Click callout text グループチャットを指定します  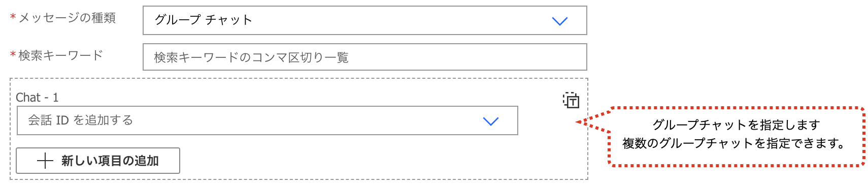click(x=736, y=125)
